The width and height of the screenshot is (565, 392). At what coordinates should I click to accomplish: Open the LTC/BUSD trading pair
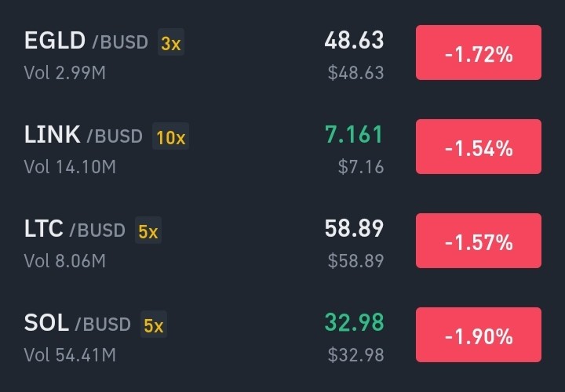(x=282, y=241)
